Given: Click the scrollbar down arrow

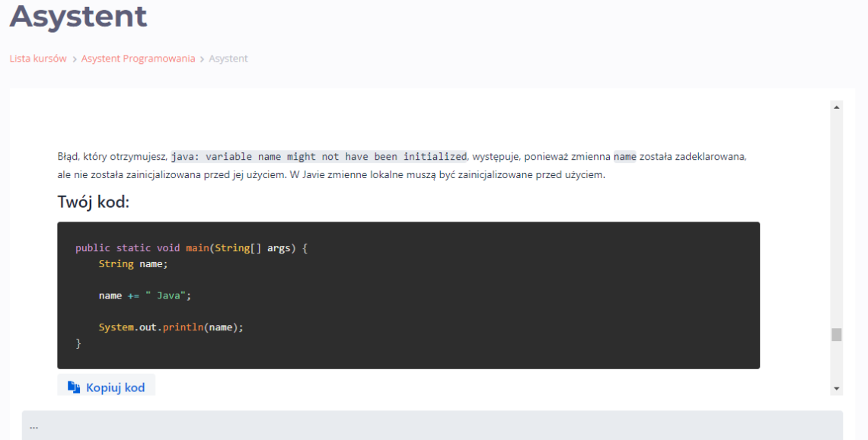Looking at the screenshot, I should click(x=837, y=388).
